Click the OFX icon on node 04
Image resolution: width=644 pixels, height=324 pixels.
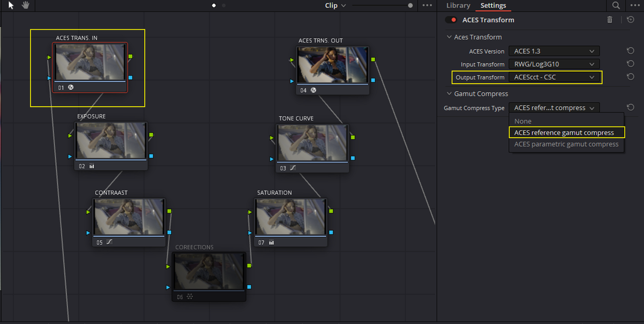tap(313, 90)
